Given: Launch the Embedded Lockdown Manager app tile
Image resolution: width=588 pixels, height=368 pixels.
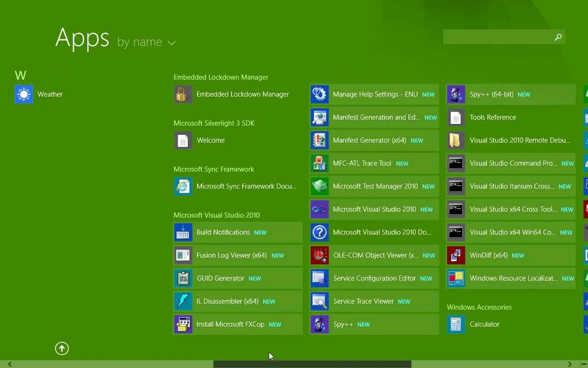Looking at the screenshot, I should (x=237, y=94).
